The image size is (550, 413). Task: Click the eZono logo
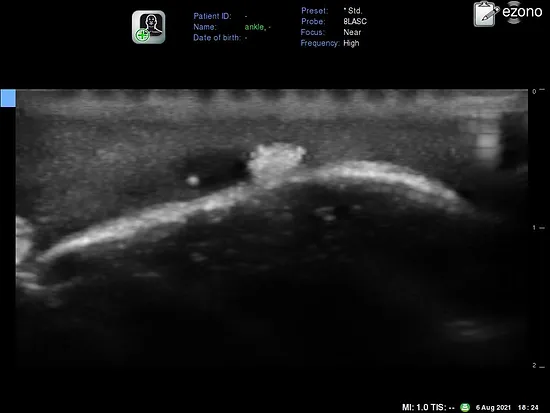522,12
